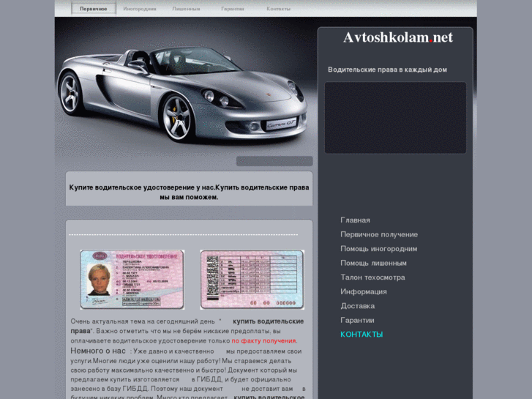This screenshot has width=532, height=399.
Task: Open the Контакты tab in top navigation
Action: coord(278,9)
